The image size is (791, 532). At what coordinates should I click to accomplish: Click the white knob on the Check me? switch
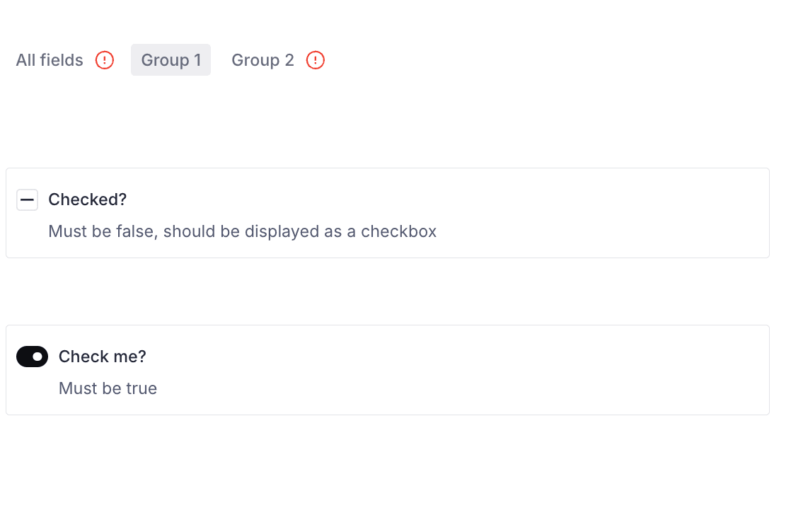tap(37, 357)
